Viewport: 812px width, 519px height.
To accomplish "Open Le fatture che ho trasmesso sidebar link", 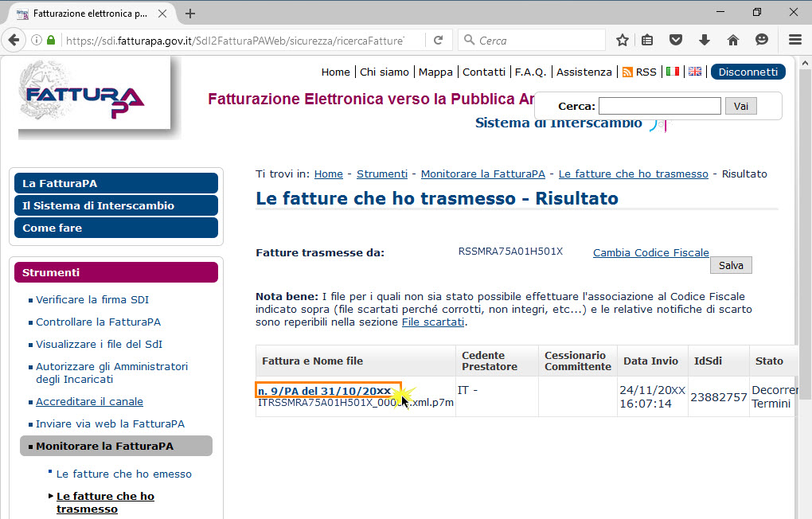I will (x=106, y=502).
